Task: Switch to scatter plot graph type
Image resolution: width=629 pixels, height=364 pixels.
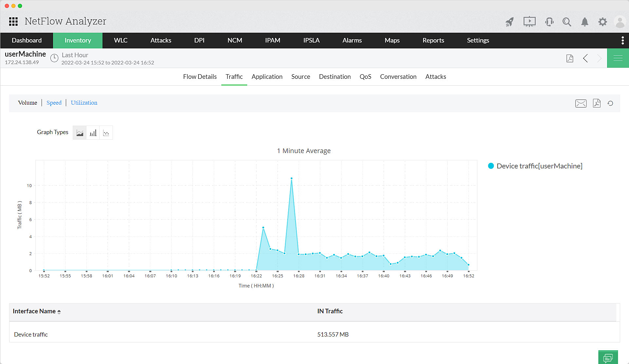Action: (106, 133)
